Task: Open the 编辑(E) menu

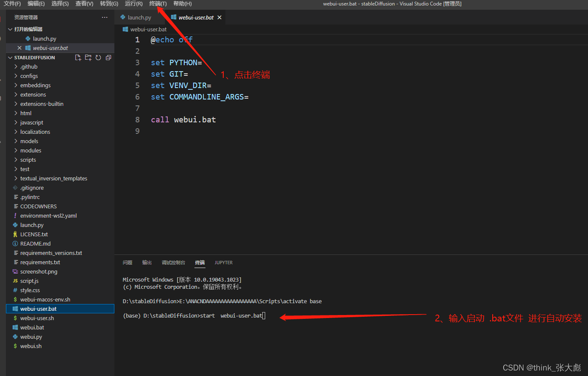Action: pyautogui.click(x=36, y=3)
